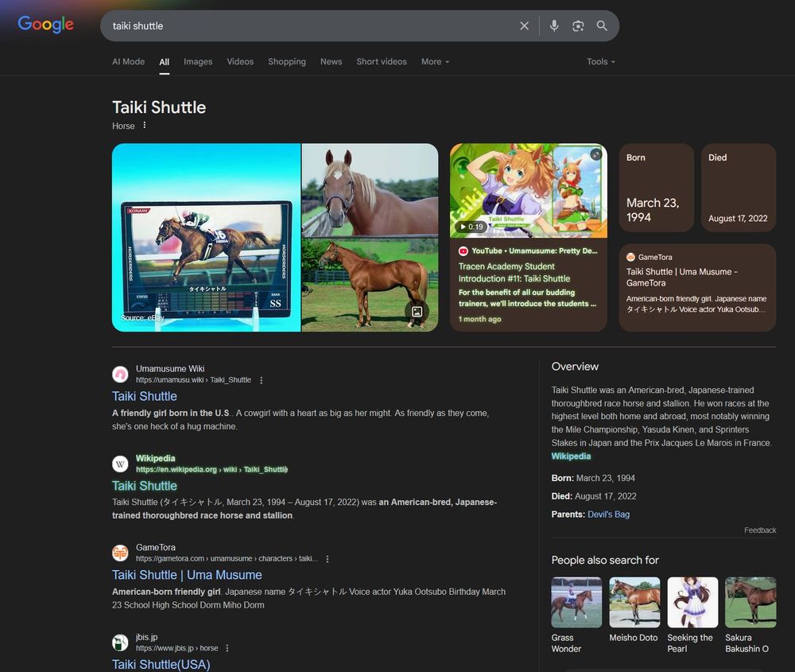Open the Taiki Shuttle | Uma Musume result
795x672 pixels.
pos(187,575)
